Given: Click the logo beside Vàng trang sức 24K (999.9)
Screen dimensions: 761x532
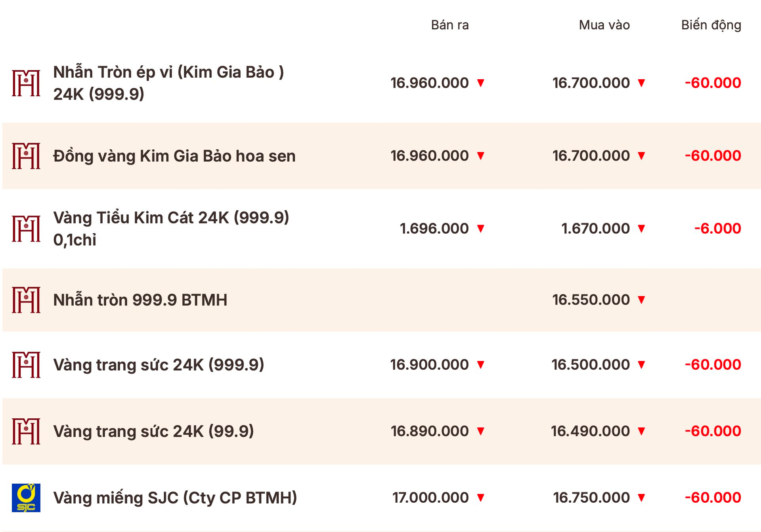Looking at the screenshot, I should pyautogui.click(x=26, y=364).
